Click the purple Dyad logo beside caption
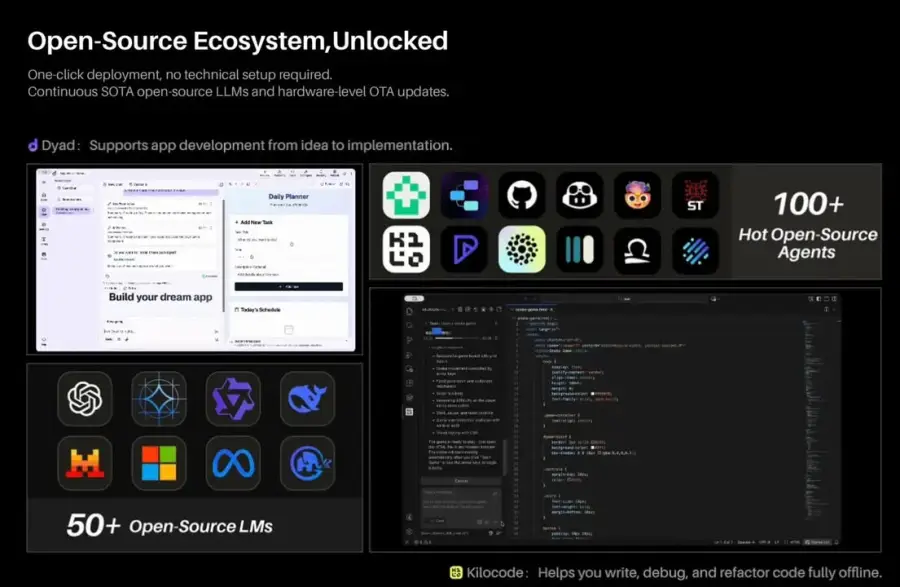Image resolution: width=900 pixels, height=587 pixels. 33,145
